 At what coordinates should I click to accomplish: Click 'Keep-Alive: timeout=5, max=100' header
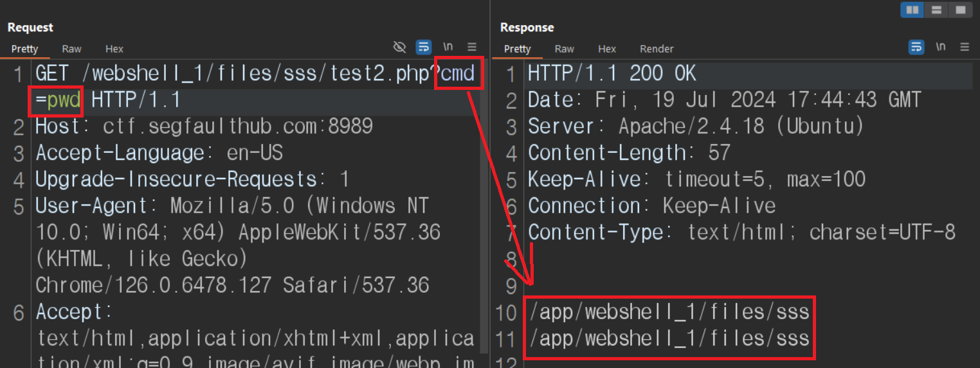point(696,179)
